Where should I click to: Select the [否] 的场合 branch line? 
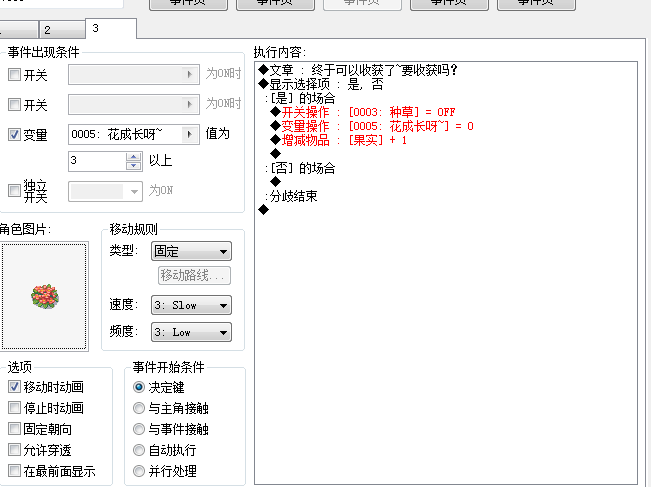pyautogui.click(x=300, y=168)
